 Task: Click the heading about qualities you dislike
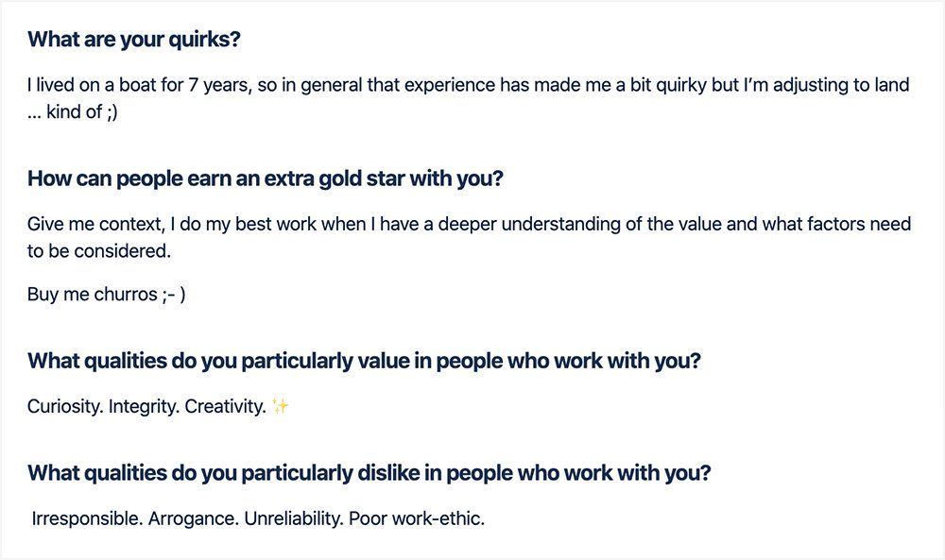pos(369,473)
